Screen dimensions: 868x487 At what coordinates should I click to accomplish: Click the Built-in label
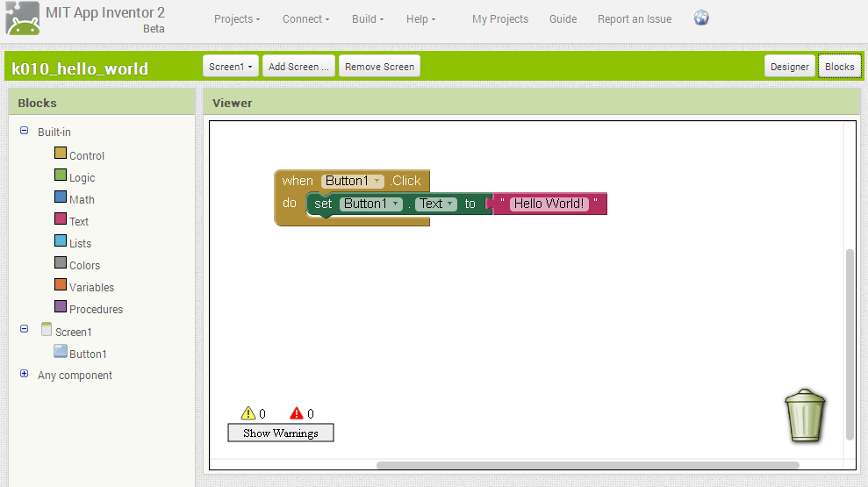tap(54, 132)
